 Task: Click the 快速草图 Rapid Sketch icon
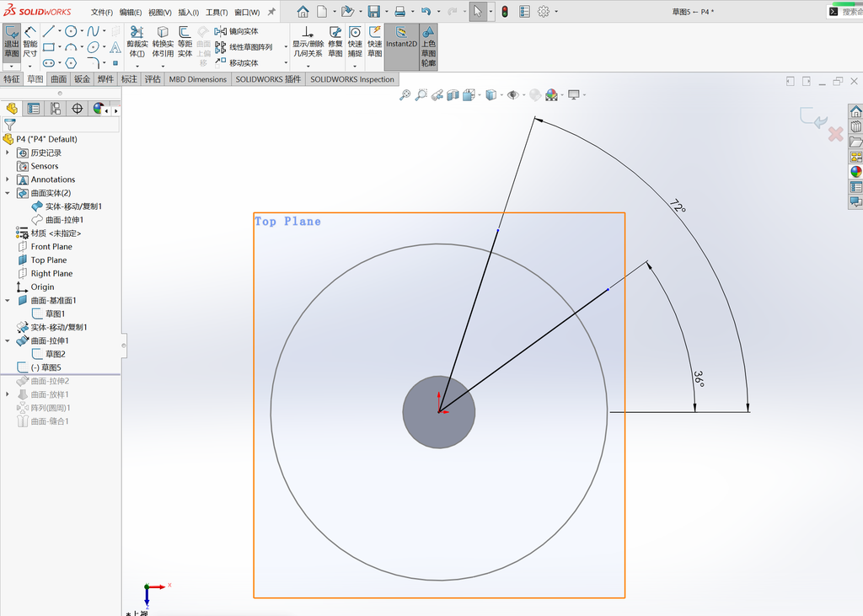(375, 42)
